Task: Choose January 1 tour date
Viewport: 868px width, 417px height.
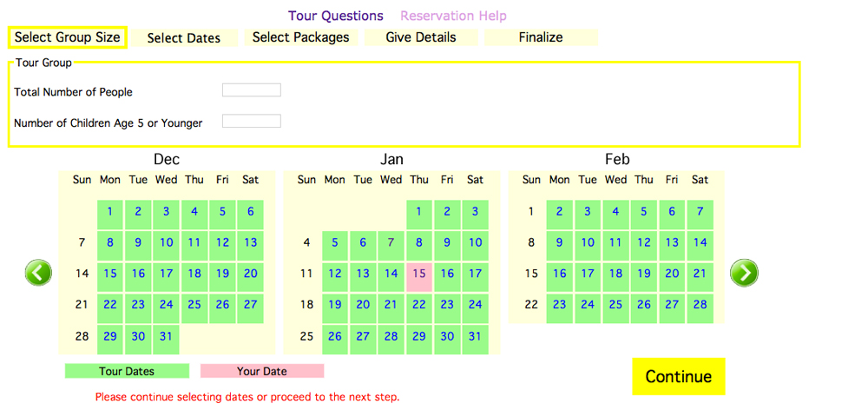Action: click(419, 211)
